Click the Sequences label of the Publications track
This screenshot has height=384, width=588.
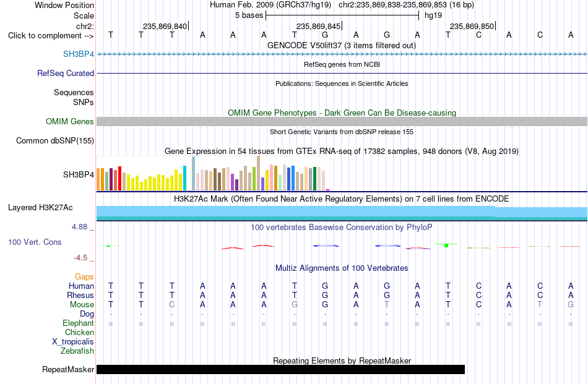[x=74, y=92]
